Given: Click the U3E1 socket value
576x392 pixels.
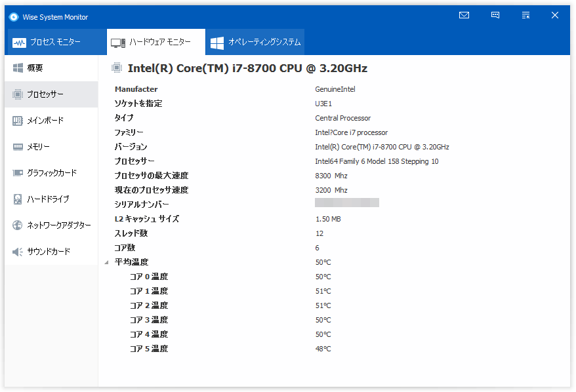Looking at the screenshot, I should (323, 104).
